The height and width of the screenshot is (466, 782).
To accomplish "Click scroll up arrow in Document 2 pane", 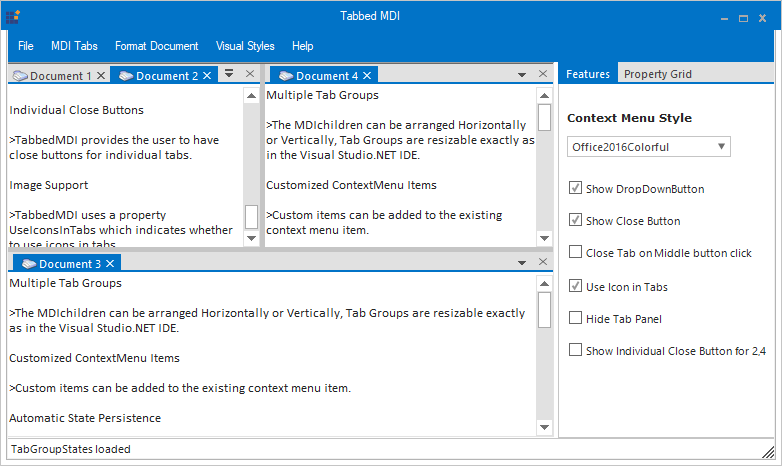I will [x=251, y=95].
